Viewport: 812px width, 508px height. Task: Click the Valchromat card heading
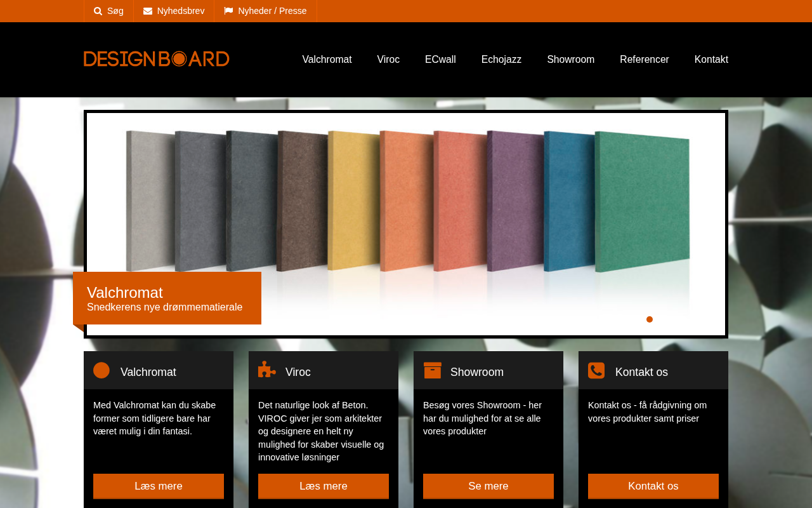pos(148,372)
